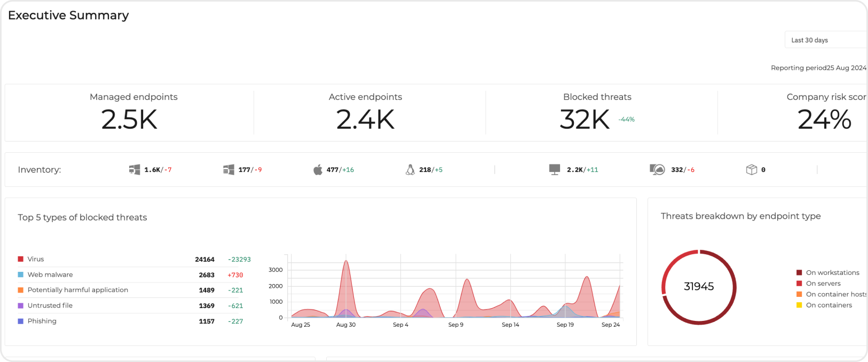Click the Aug 30 peak in threats chart
Viewport: 868px width, 362px height.
(346, 262)
